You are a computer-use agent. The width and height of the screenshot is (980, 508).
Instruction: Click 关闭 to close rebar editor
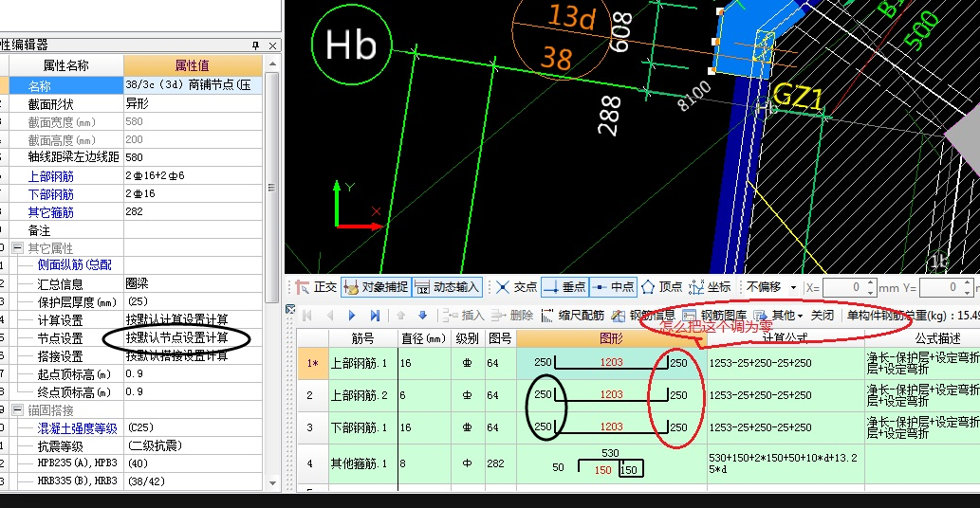[x=822, y=316]
